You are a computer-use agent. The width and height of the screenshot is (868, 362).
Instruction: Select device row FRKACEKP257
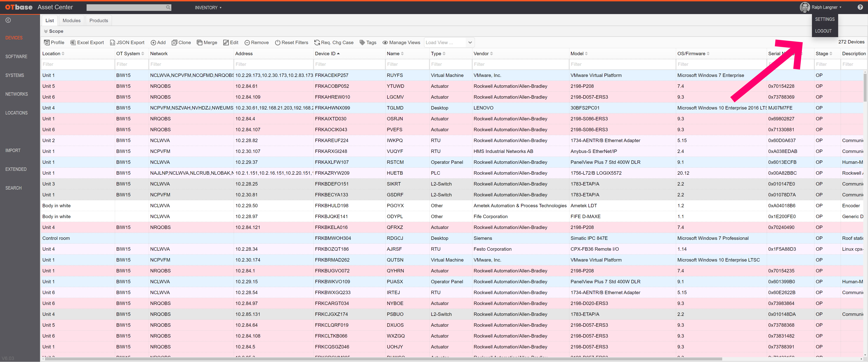pos(452,75)
